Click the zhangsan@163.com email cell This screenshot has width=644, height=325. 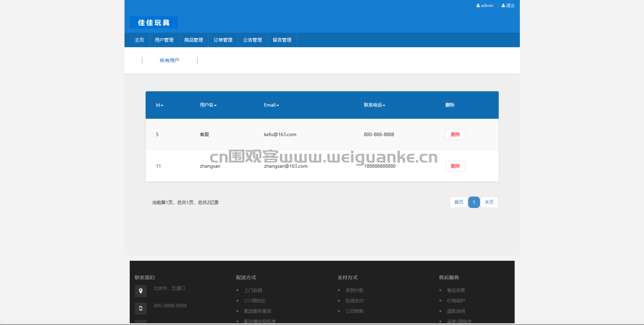click(x=286, y=166)
